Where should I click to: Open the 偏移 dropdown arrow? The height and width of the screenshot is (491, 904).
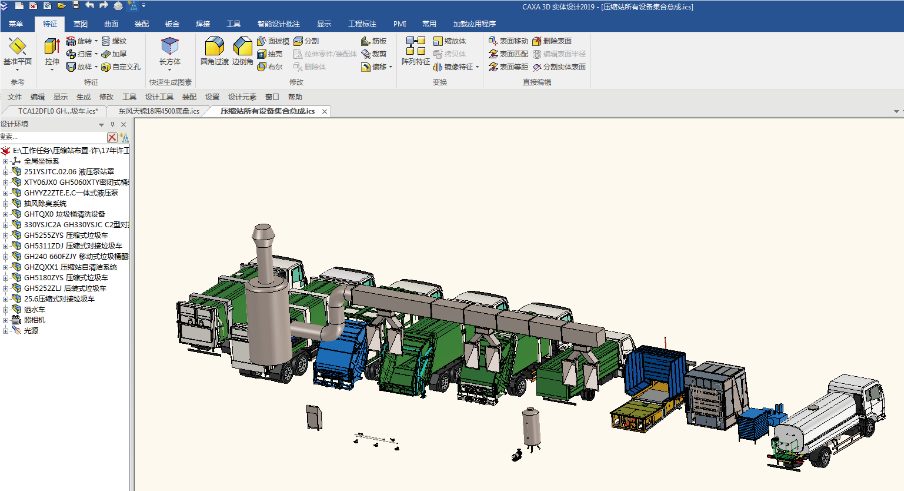[389, 67]
